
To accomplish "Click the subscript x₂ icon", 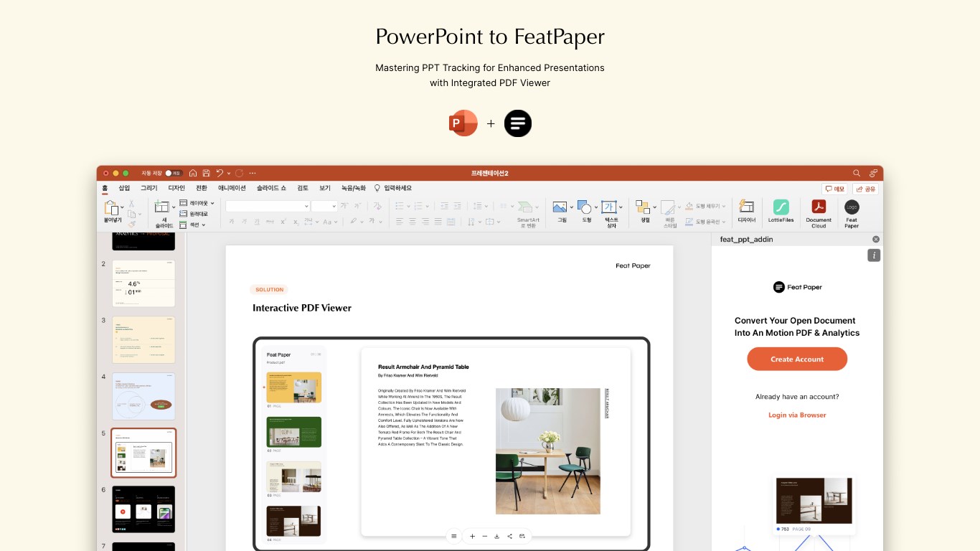I will click(296, 222).
